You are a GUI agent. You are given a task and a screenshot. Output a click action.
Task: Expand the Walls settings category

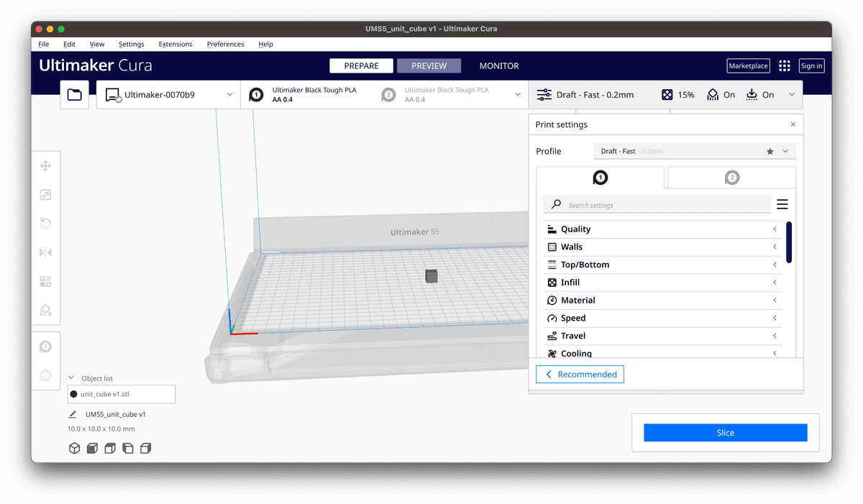tap(662, 247)
